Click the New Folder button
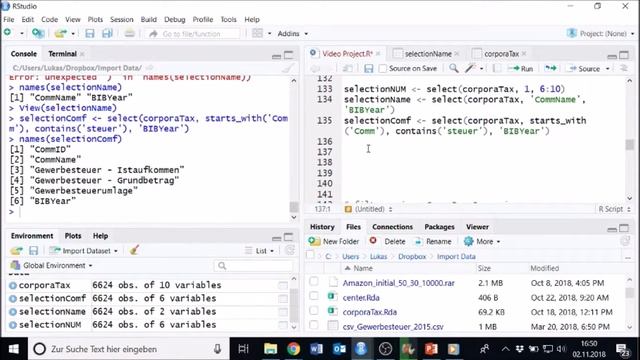 tap(334, 242)
